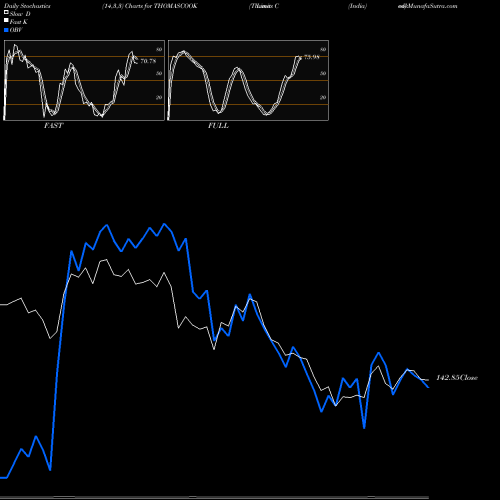
Task: Click the FAST label under left chart
Action: [x=53, y=126]
